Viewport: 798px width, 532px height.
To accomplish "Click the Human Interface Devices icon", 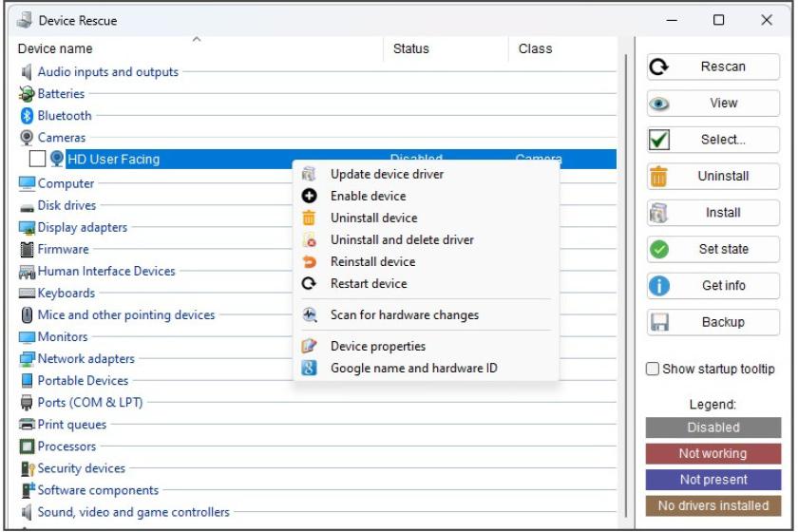I will pos(27,272).
